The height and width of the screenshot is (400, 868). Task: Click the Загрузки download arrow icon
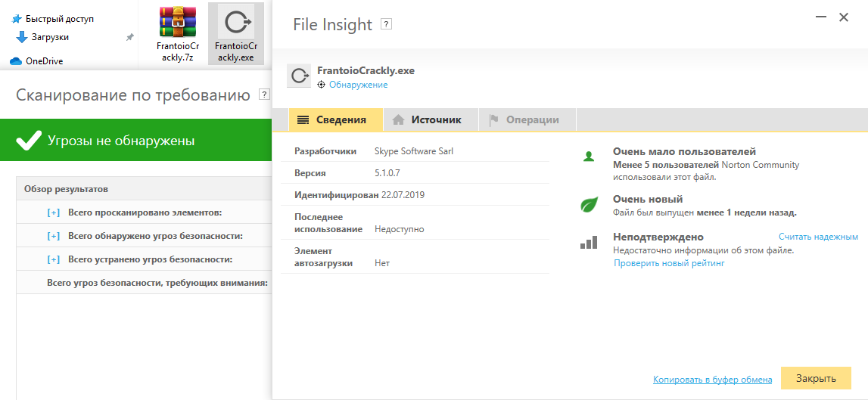[x=22, y=37]
